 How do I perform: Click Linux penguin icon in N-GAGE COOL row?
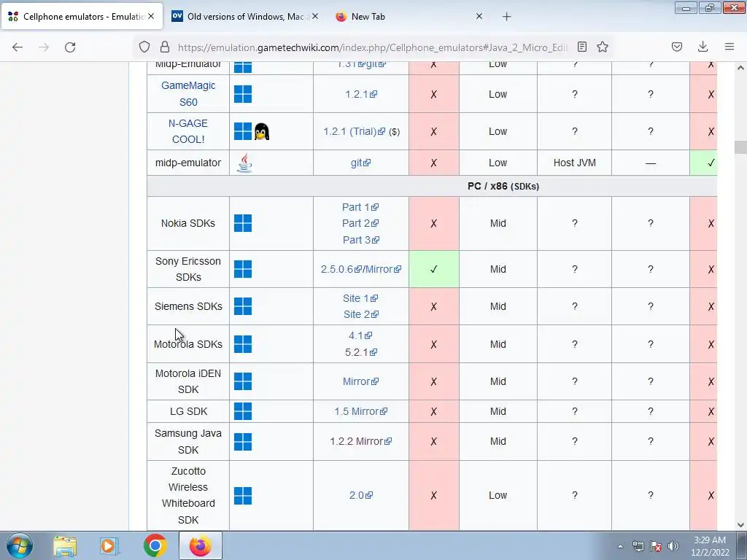[x=262, y=131]
